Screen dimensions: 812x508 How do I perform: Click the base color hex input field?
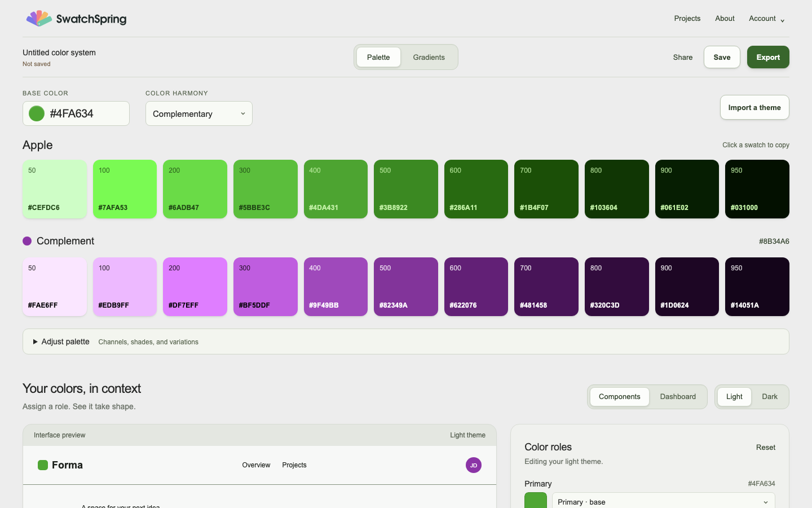click(x=76, y=113)
